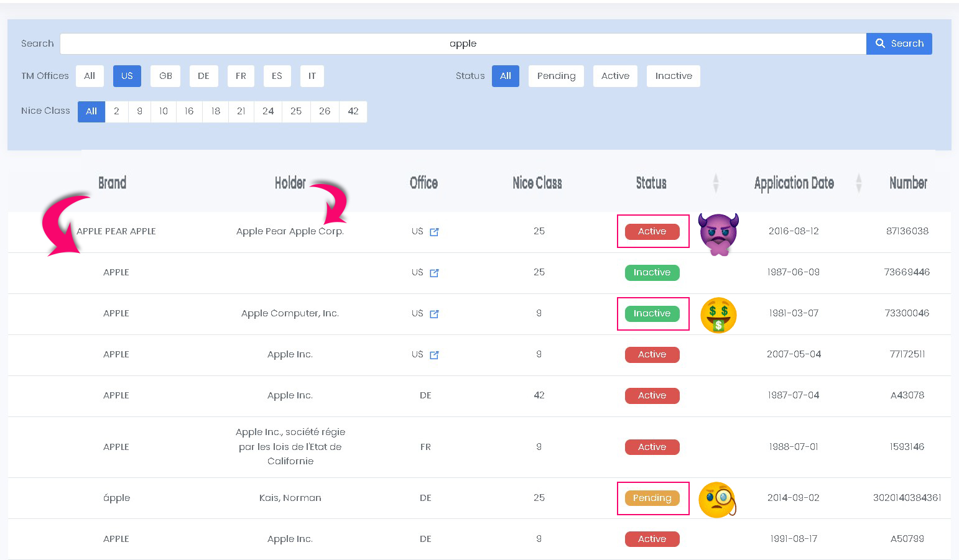The image size is (959, 560).
Task: Select Nice Class 2
Action: (116, 111)
